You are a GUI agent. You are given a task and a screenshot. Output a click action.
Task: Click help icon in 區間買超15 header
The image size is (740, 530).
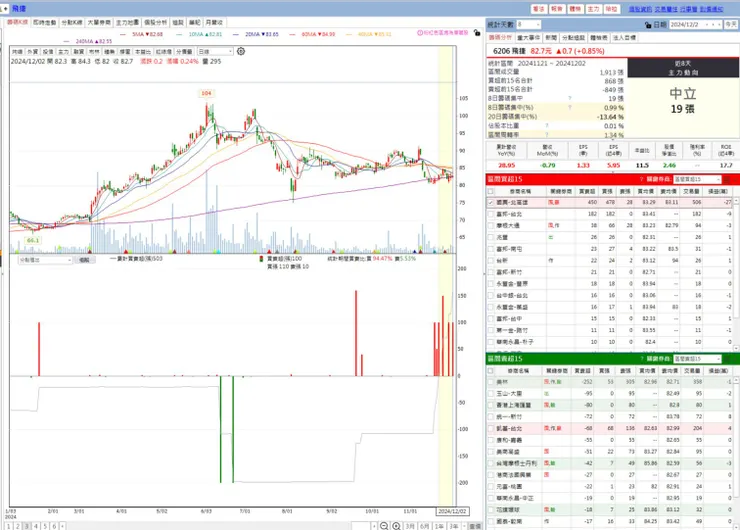[x=641, y=179]
